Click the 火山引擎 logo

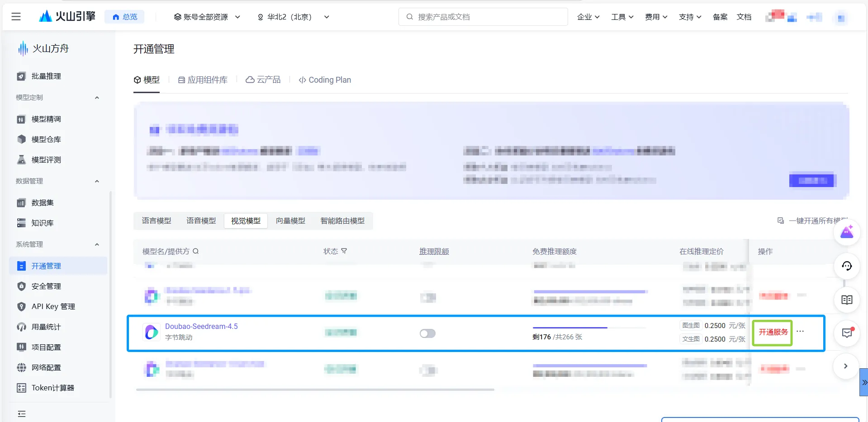[66, 16]
